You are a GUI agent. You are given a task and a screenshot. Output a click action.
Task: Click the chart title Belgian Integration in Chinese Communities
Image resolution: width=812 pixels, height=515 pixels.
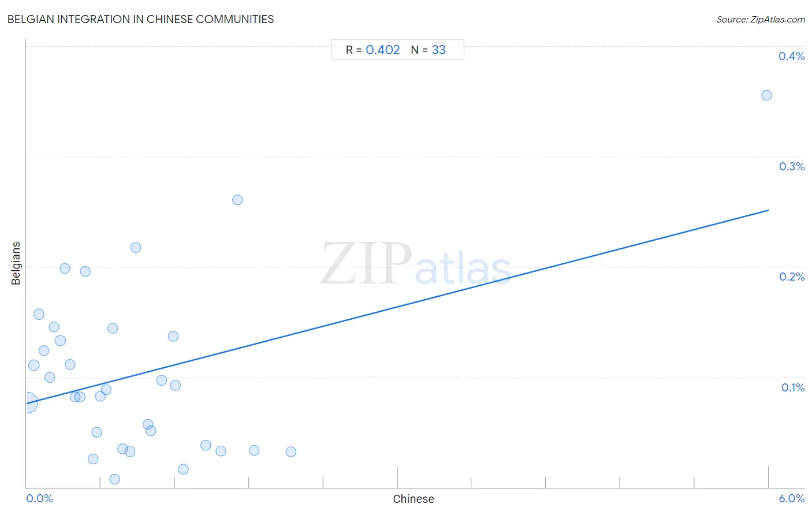[140, 19]
